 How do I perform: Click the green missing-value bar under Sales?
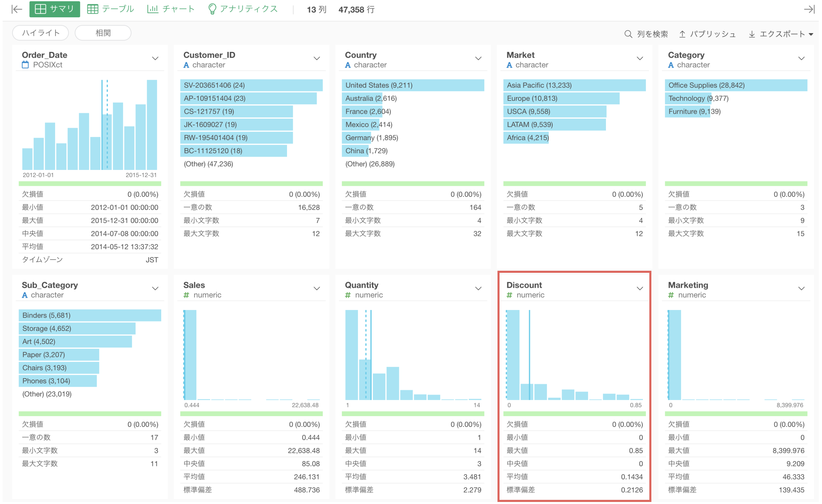(251, 414)
